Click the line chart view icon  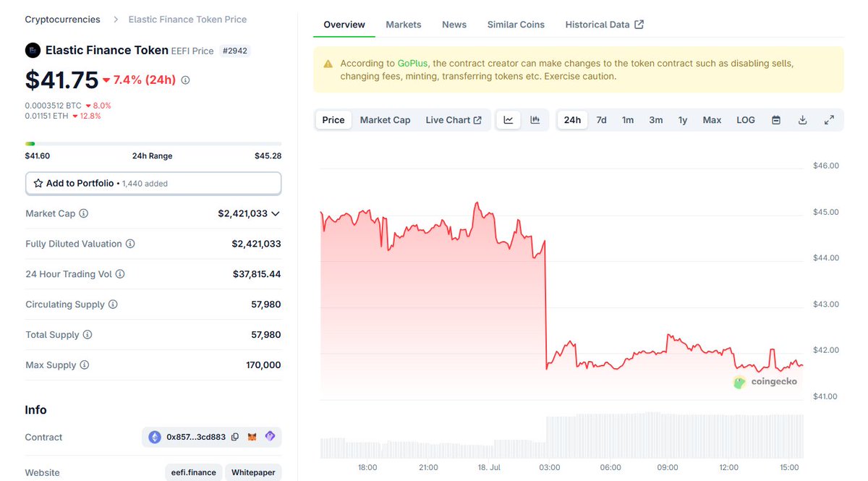coord(509,120)
